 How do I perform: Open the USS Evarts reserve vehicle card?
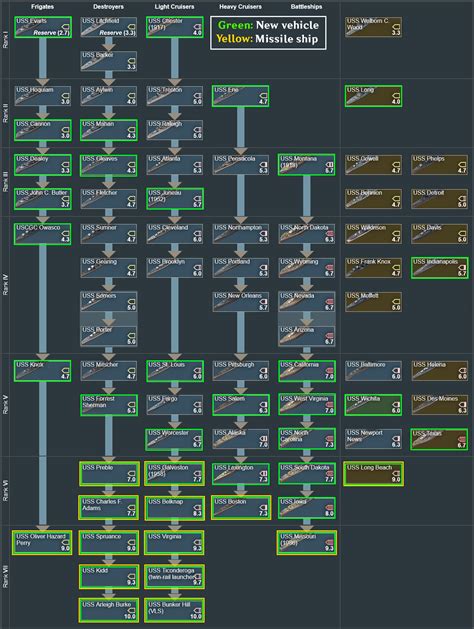pos(43,27)
